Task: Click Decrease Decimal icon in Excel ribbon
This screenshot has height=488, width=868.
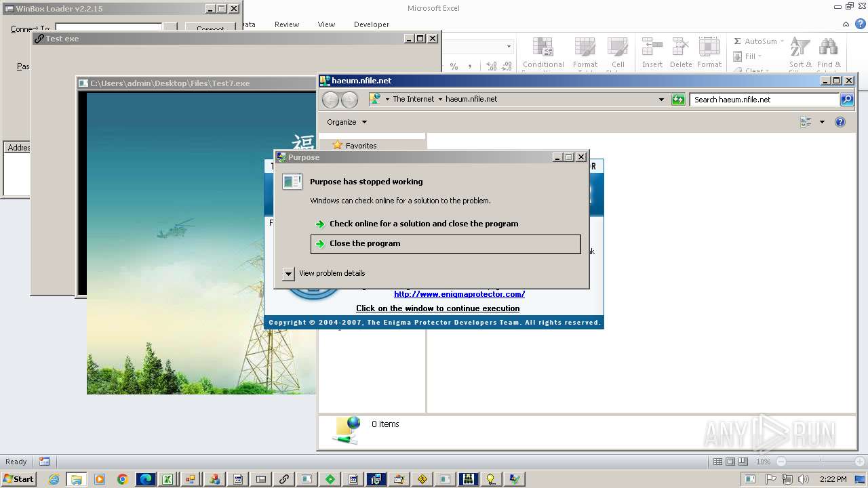Action: pyautogui.click(x=507, y=66)
